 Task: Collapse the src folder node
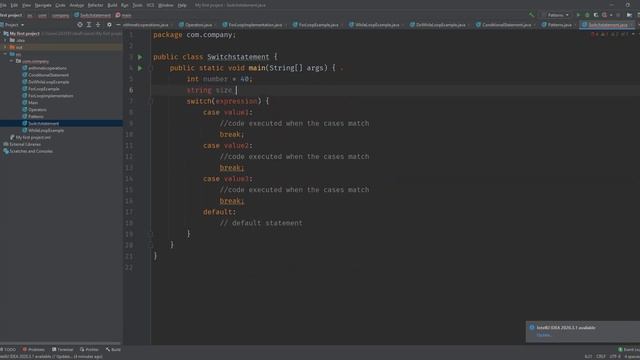pos(5,54)
